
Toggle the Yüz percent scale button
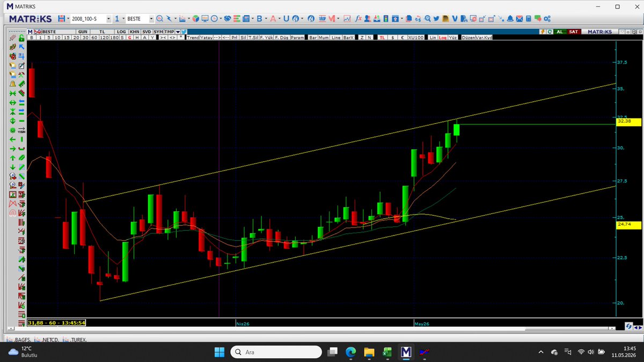(452, 38)
